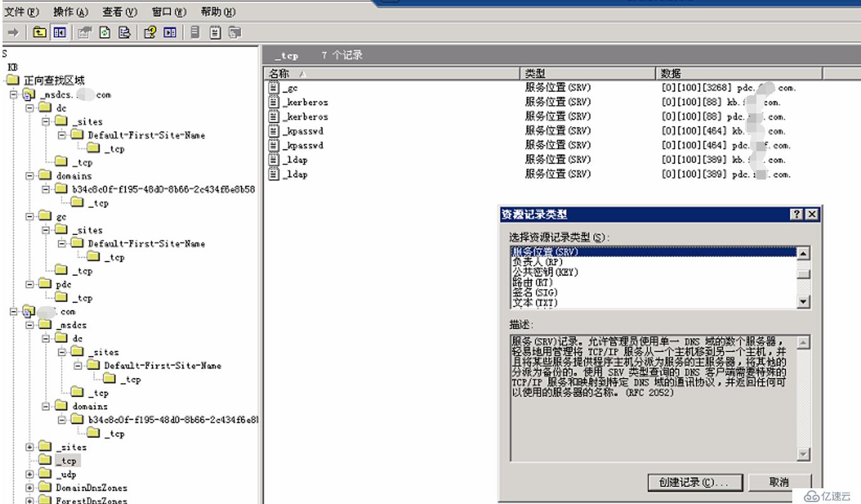The width and height of the screenshot is (861, 504).
Task: Click the _ldap record icon for kb host
Action: 274,160
